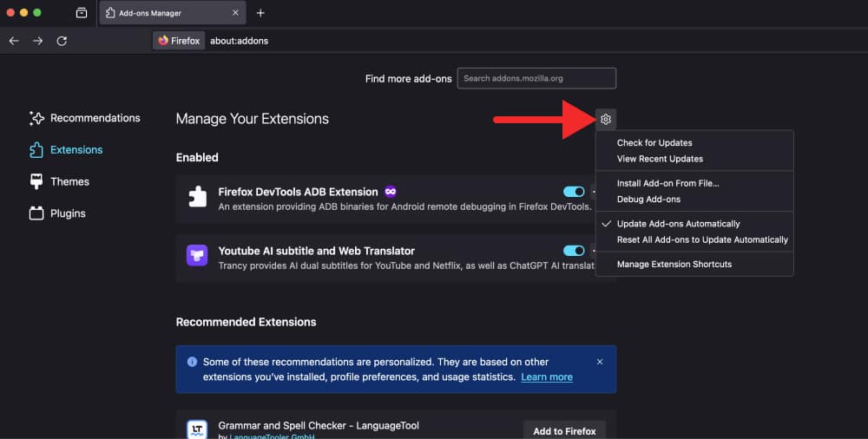Click the Firefox DevTools ADB Extension title

pos(298,192)
